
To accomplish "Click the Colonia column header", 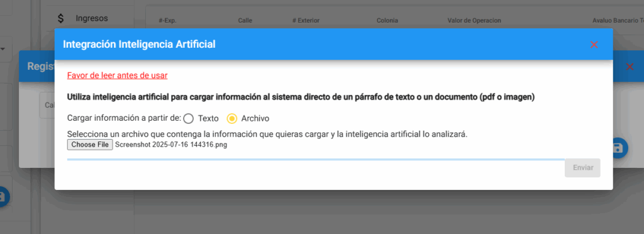I will pyautogui.click(x=387, y=21).
